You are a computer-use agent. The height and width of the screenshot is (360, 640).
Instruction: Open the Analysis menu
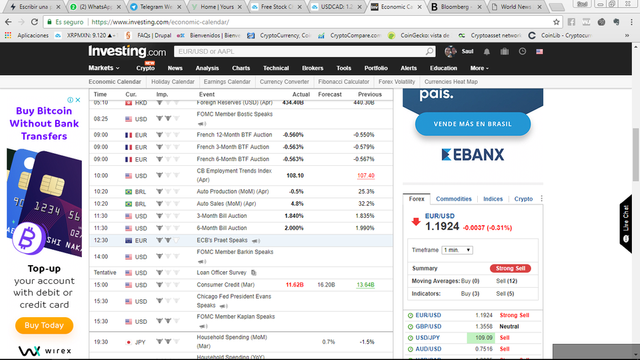pos(207,68)
